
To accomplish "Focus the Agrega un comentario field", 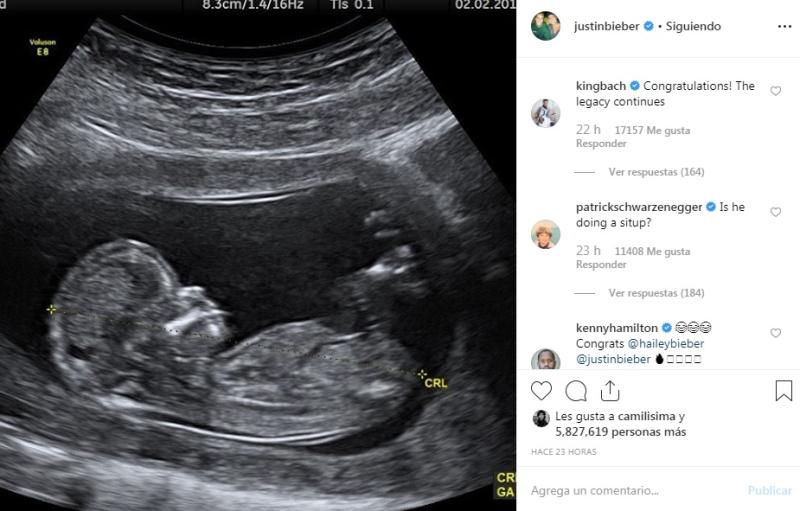I will (635, 491).
